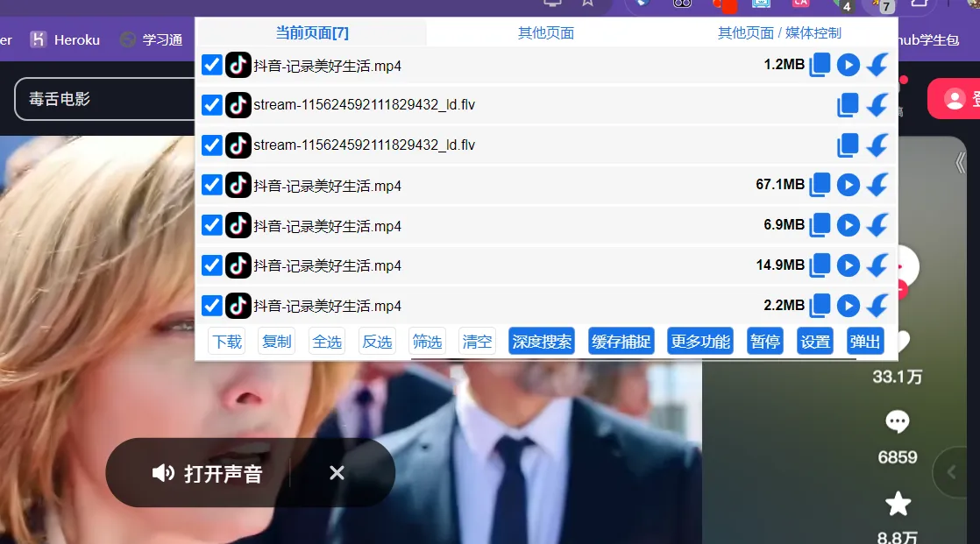Screen dimensions: 980x544
Task: Toggle checkbox for first stream flv file
Action: point(211,105)
